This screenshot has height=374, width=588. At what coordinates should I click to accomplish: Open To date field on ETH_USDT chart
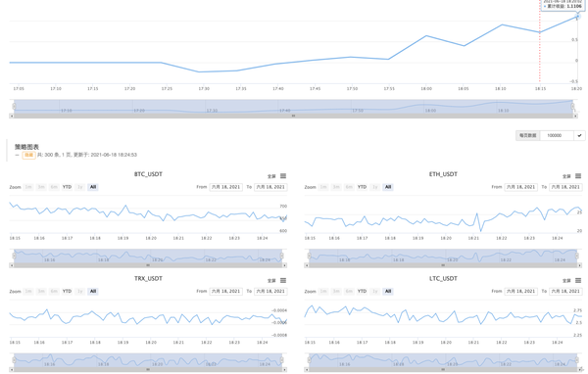(x=565, y=187)
